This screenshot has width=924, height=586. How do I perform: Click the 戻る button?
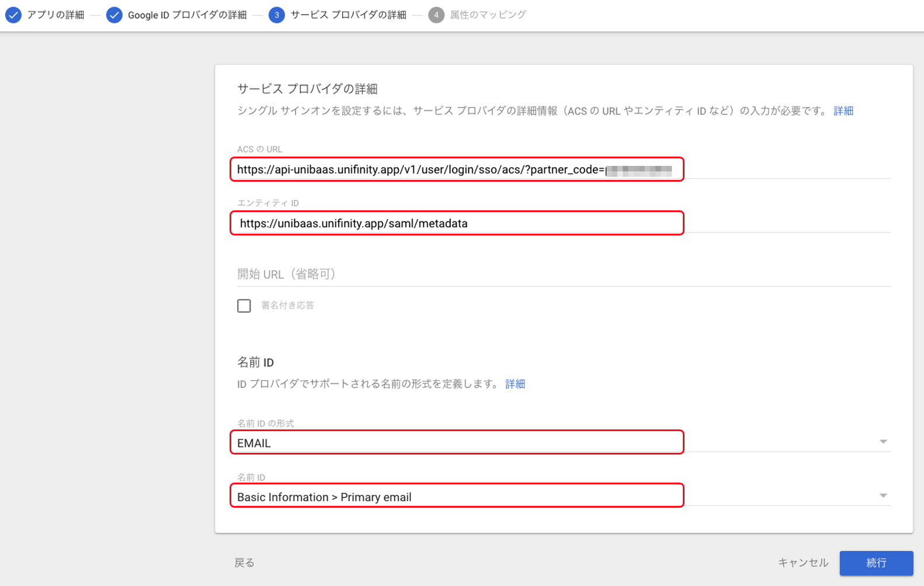[x=244, y=563]
